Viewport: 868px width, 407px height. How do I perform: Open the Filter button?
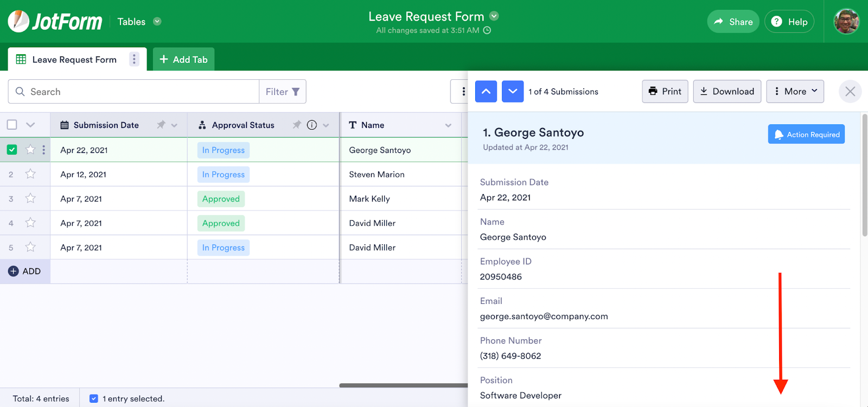tap(283, 92)
